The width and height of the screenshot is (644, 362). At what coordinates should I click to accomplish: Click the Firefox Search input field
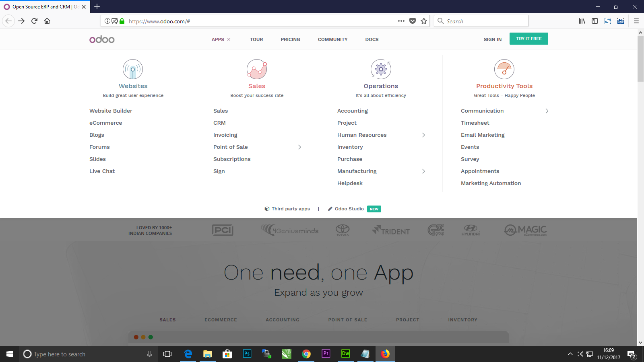(481, 21)
